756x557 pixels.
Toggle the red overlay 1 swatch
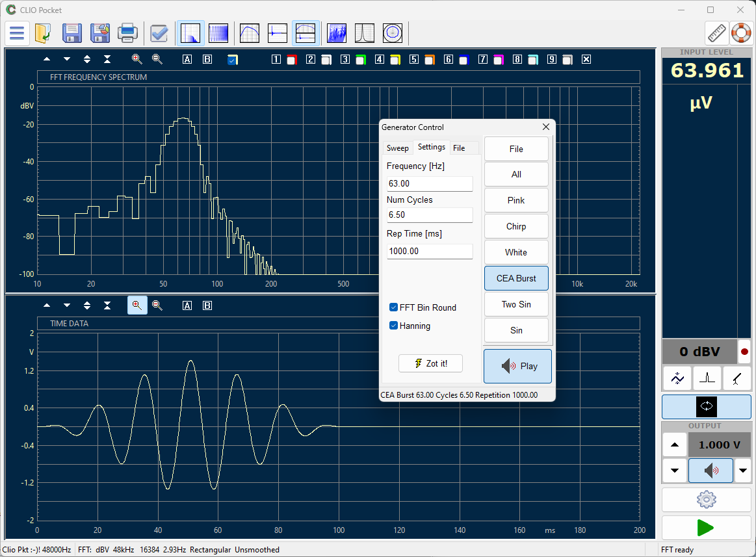click(x=292, y=60)
